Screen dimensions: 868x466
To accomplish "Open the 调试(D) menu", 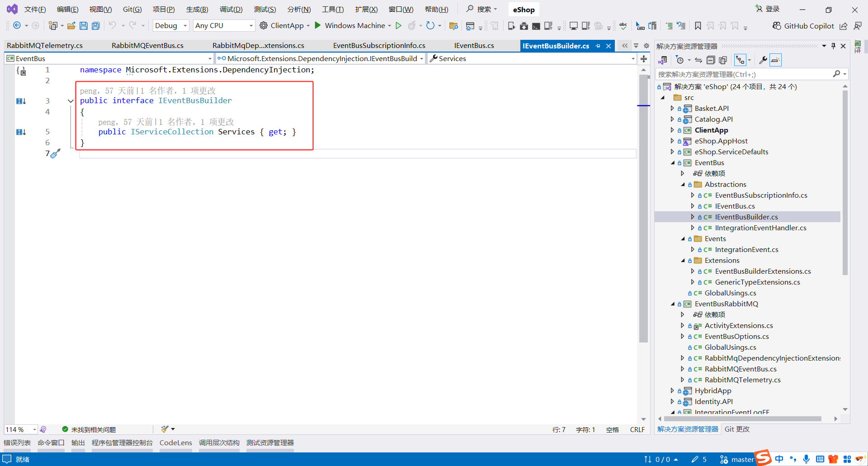I will (231, 10).
